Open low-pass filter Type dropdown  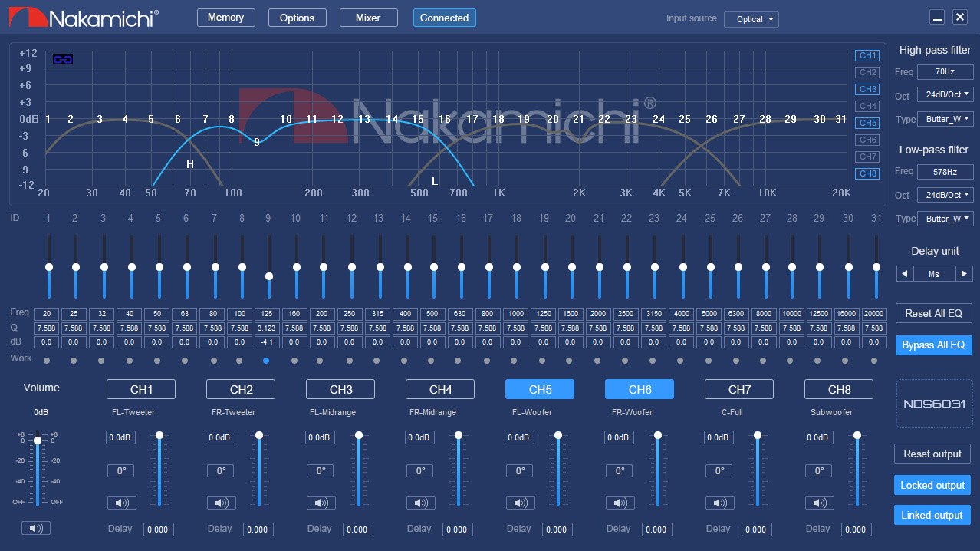945,219
